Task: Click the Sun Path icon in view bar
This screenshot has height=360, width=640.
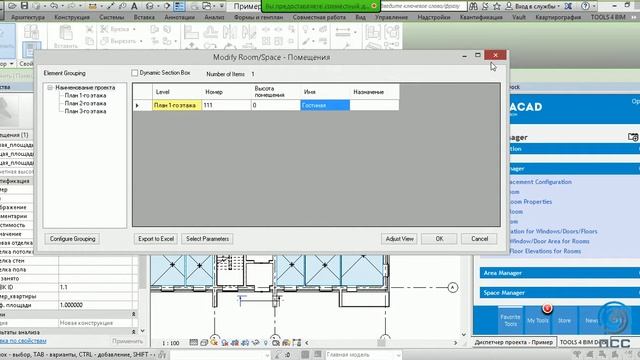Action: pyautogui.click(x=214, y=343)
